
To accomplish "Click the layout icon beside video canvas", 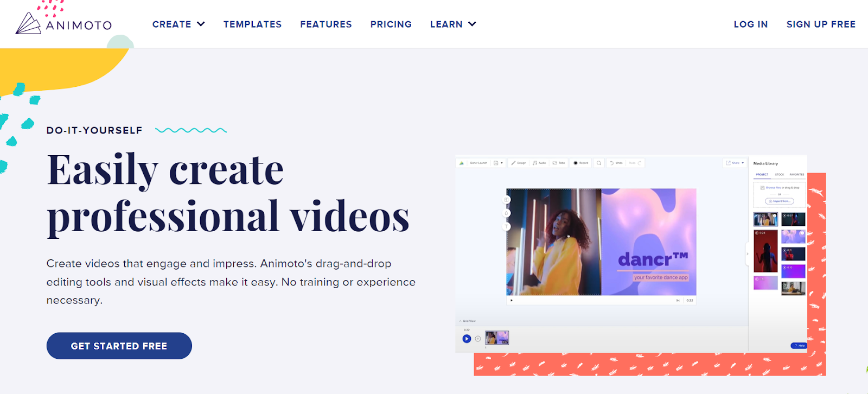I will click(x=507, y=200).
